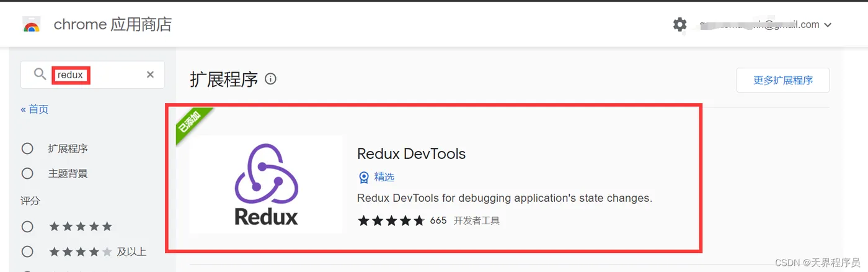Click the search magnifier icon

40,75
